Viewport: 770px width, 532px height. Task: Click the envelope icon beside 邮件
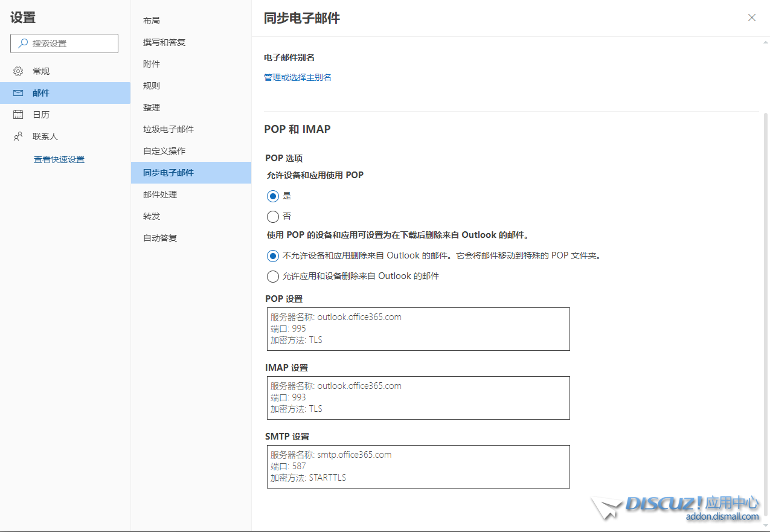click(x=18, y=93)
